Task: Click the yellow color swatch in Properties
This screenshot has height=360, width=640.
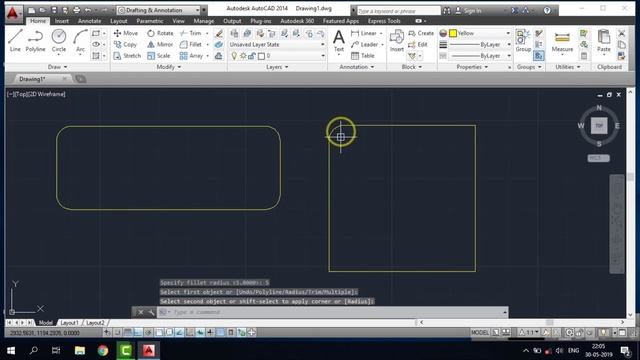Action: click(x=453, y=33)
